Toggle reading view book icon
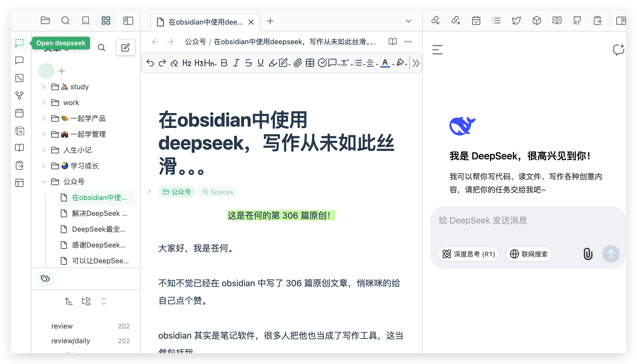This screenshot has width=637, height=364. point(392,42)
